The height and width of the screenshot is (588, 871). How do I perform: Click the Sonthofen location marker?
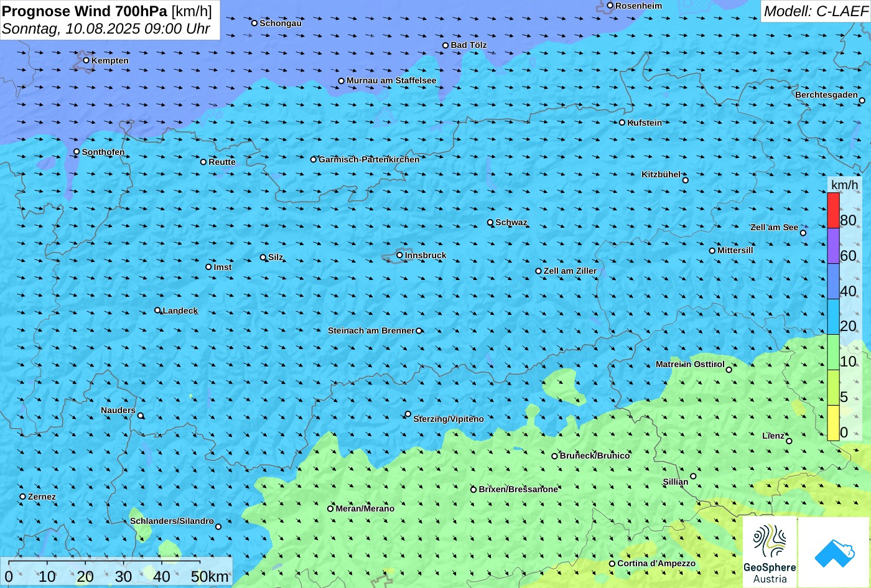77,152
